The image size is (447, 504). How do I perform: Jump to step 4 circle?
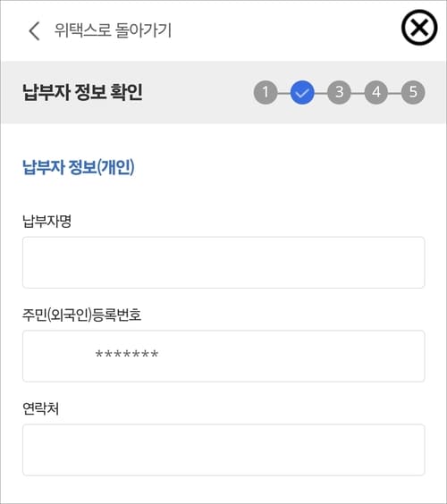click(x=376, y=92)
